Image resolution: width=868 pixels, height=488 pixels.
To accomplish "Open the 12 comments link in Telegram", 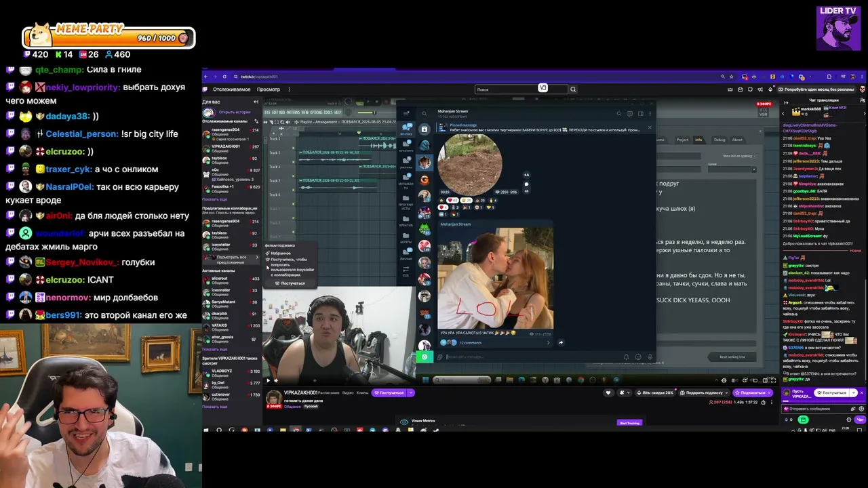I will point(471,342).
